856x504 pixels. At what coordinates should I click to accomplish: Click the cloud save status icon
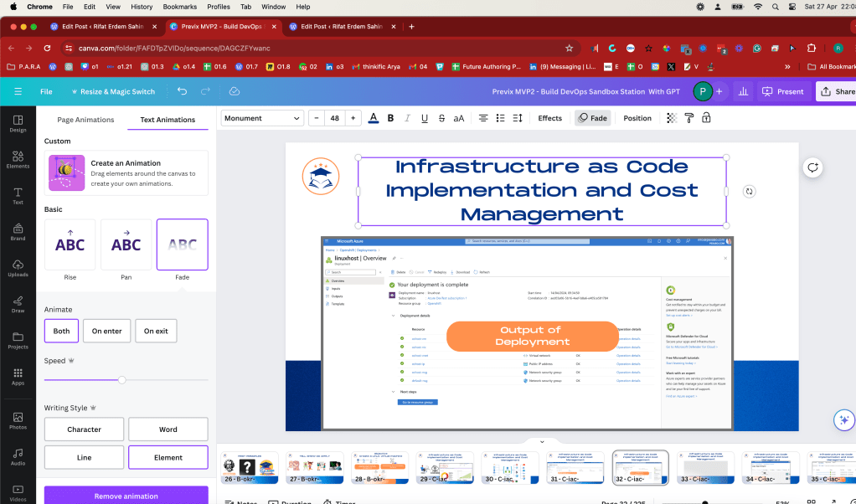(x=235, y=91)
